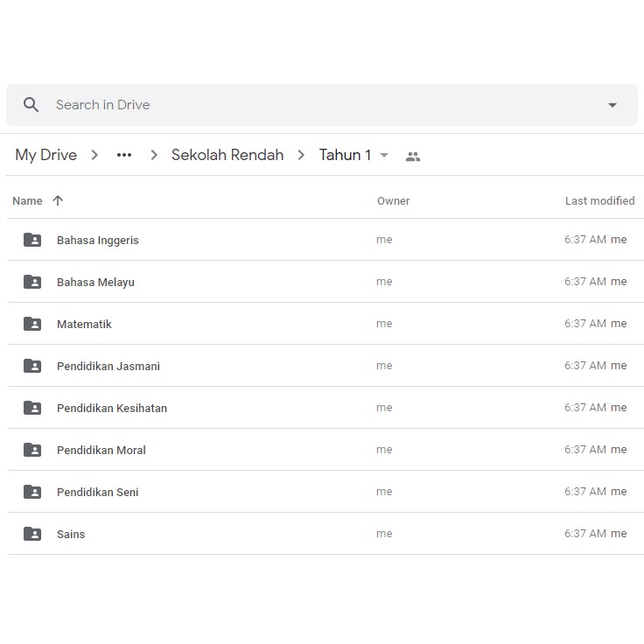Select the Pendidikan Kesihatan folder name
644x644 pixels.
click(112, 408)
